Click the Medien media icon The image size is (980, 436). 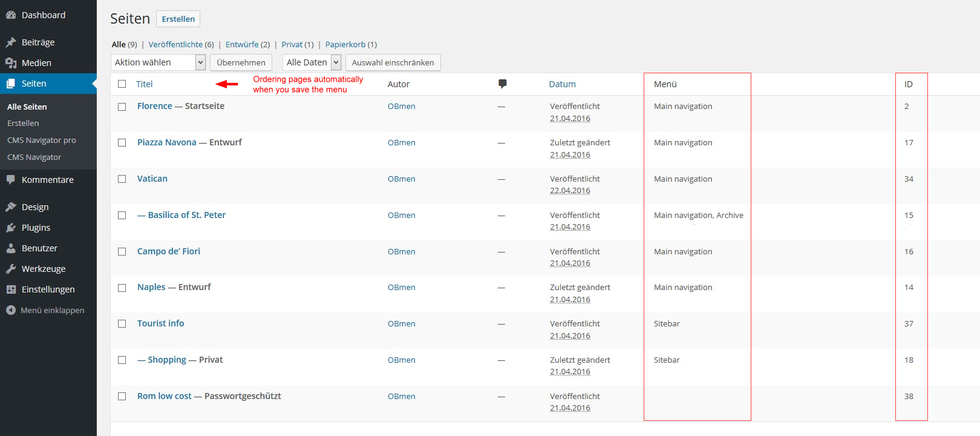[11, 63]
